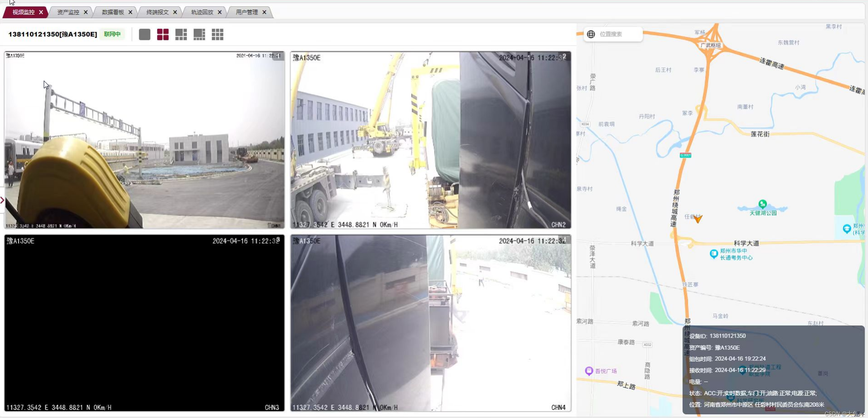Image resolution: width=868 pixels, height=418 pixels.
Task: Select the six-pane video layout icon
Action: pos(181,35)
